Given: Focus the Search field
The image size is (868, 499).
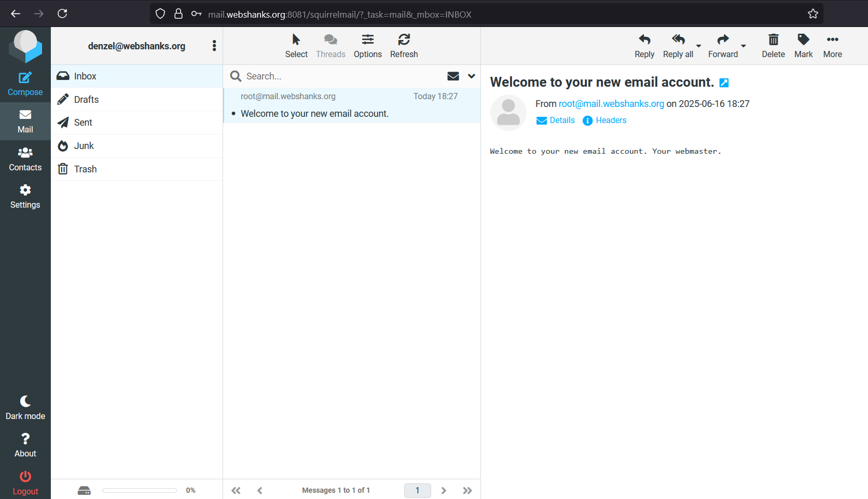Looking at the screenshot, I should 342,76.
